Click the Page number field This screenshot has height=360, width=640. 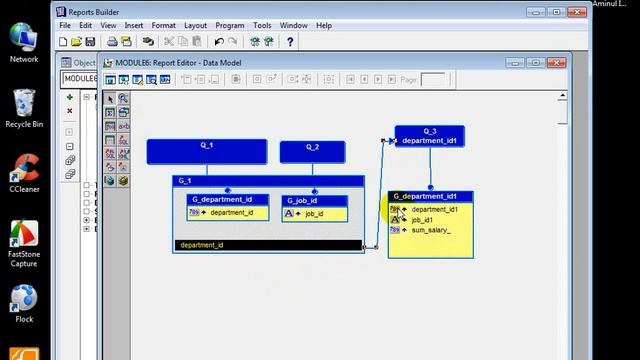point(433,80)
